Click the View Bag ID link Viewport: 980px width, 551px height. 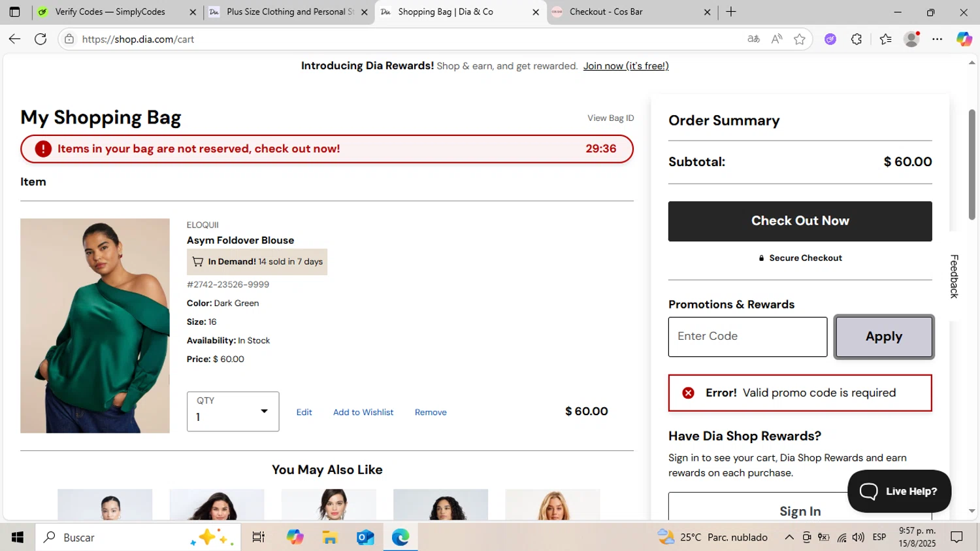[611, 118]
